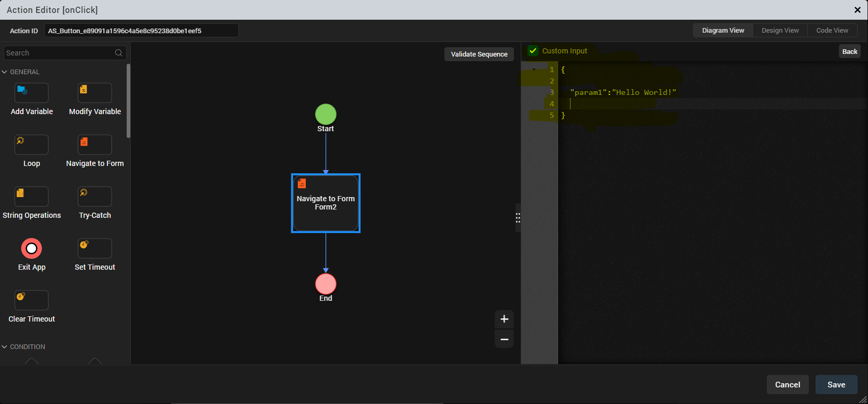Screen dimensions: 868x404
Task: Choose the Navigate to Form palette icon
Action: coord(94,145)
